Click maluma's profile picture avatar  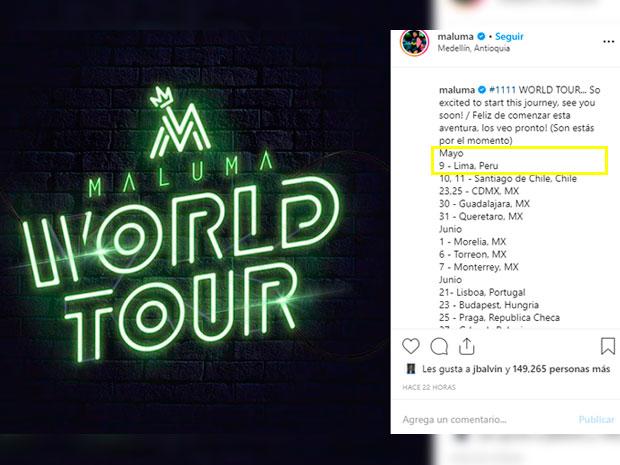click(414, 42)
